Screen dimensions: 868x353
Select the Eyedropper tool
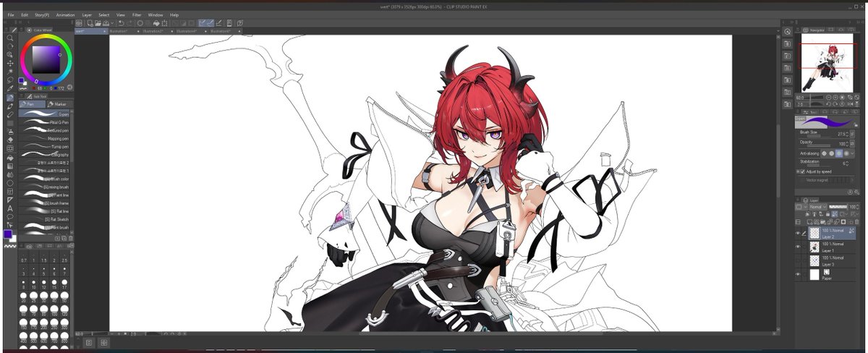(10, 88)
